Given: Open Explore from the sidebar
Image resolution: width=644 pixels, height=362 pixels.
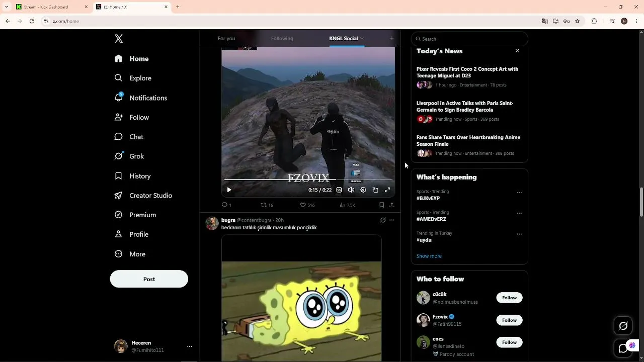Looking at the screenshot, I should (133, 78).
